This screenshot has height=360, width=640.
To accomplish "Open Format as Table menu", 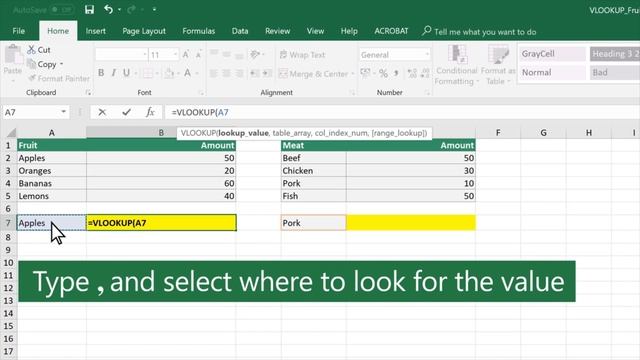I will coord(498,65).
